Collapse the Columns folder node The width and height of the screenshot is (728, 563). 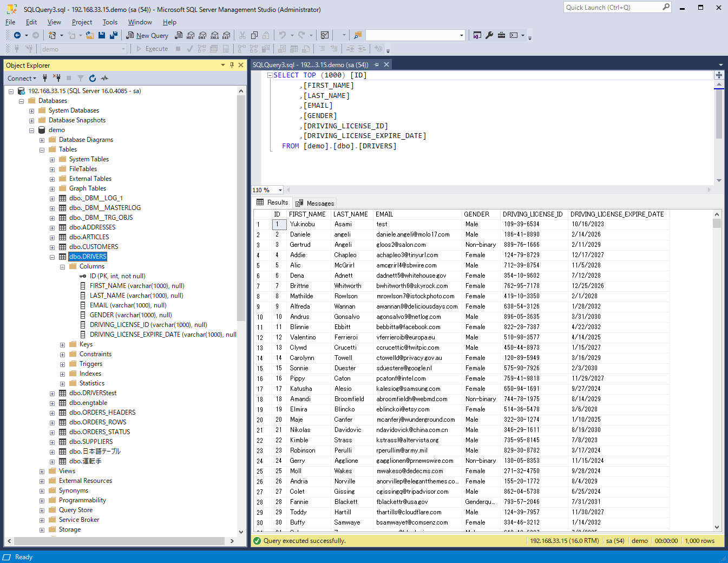point(62,267)
